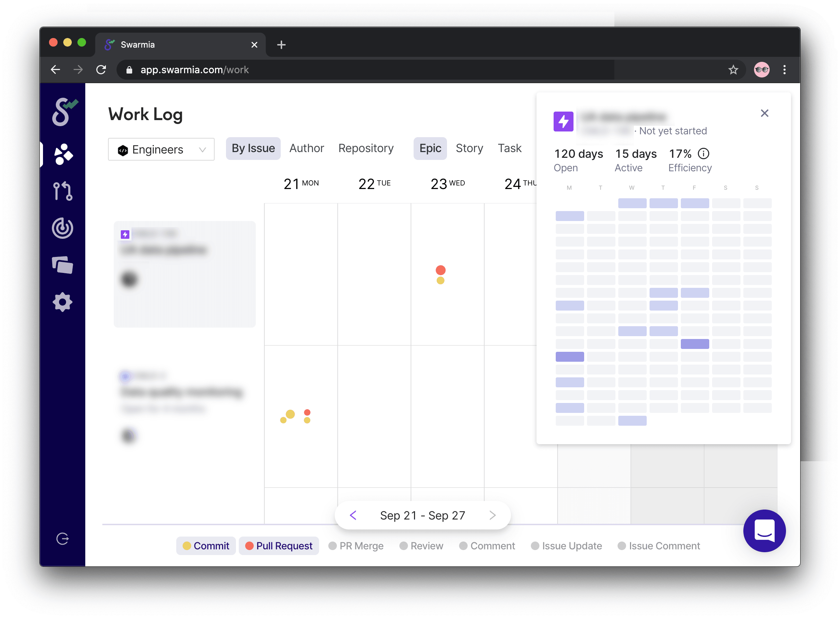Image resolution: width=840 pixels, height=619 pixels.
Task: Enable the Issue Update filter
Action: (566, 546)
